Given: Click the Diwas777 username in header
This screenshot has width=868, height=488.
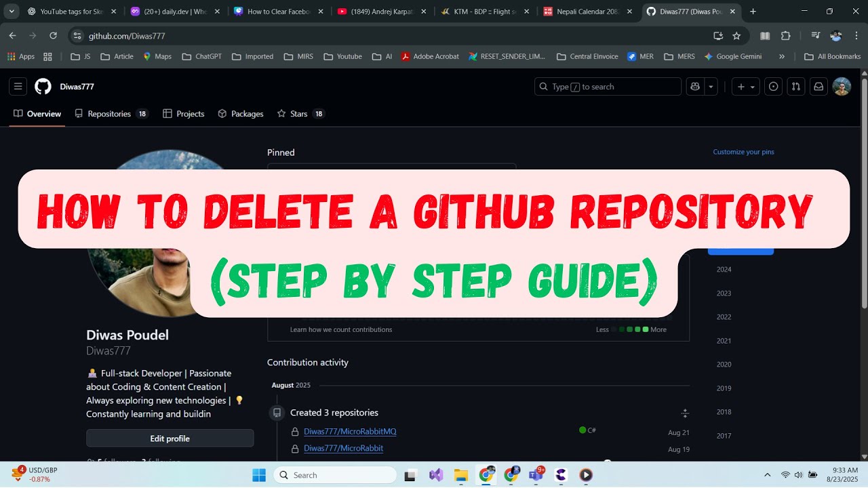Looking at the screenshot, I should [77, 87].
